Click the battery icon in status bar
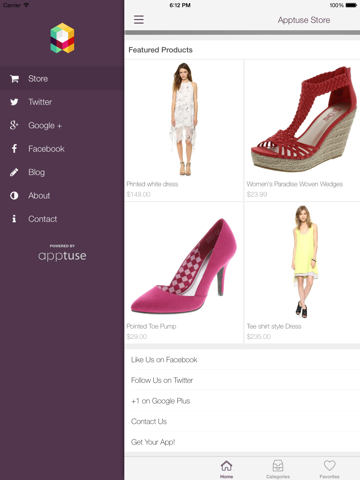The height and width of the screenshot is (480, 360). coord(351,5)
